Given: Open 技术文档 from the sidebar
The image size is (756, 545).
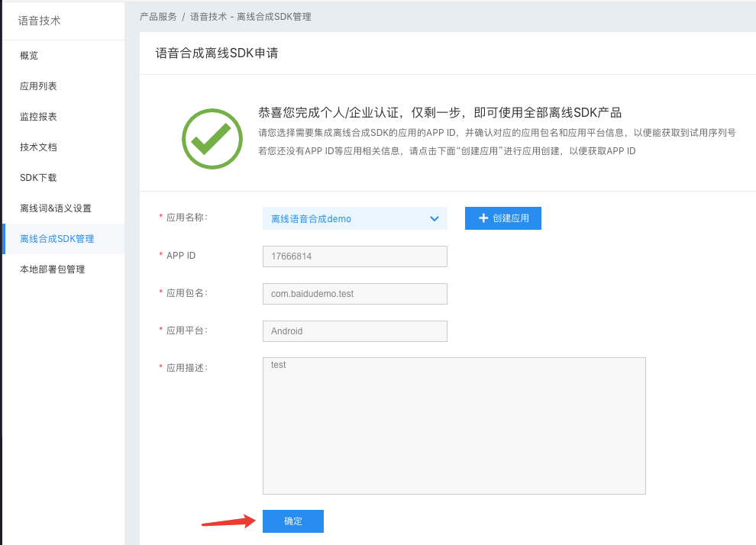Looking at the screenshot, I should [38, 147].
